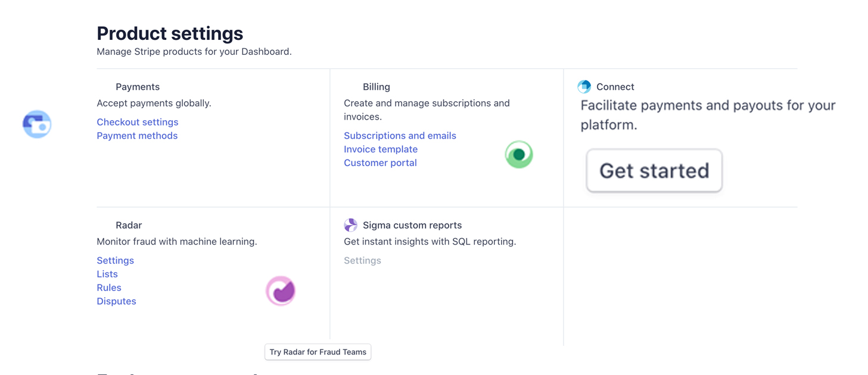The width and height of the screenshot is (868, 375).
Task: Open Checkout settings link
Action: click(x=138, y=122)
